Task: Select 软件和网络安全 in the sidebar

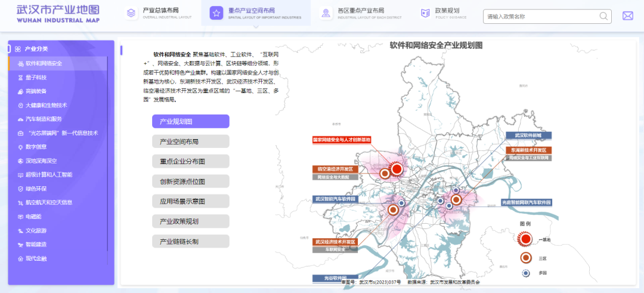Action: point(57,64)
